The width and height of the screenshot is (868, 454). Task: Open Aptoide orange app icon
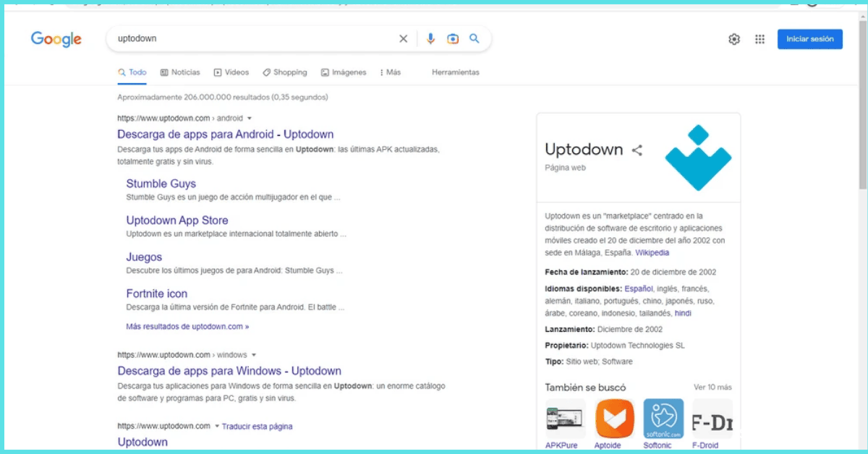pos(614,419)
